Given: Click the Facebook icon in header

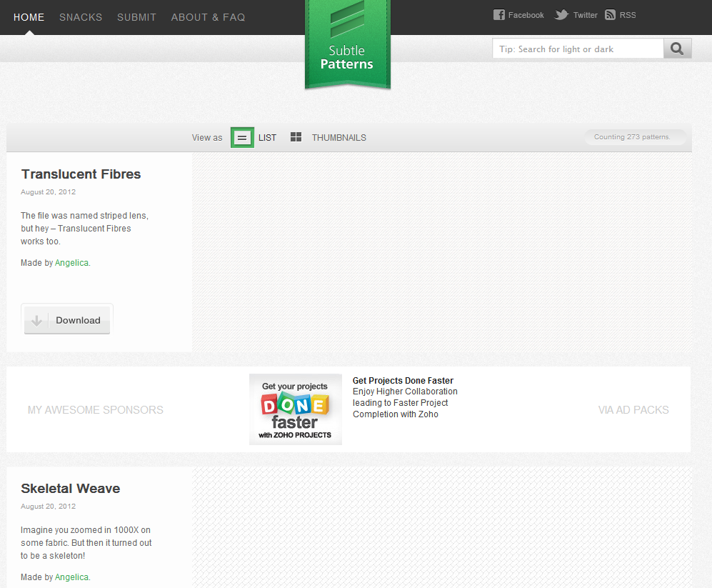Looking at the screenshot, I should (x=499, y=15).
